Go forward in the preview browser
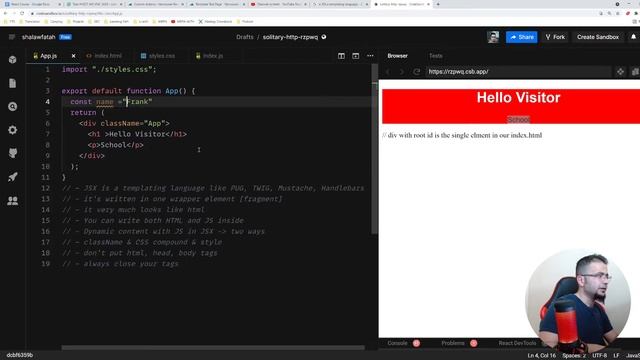 [402, 72]
